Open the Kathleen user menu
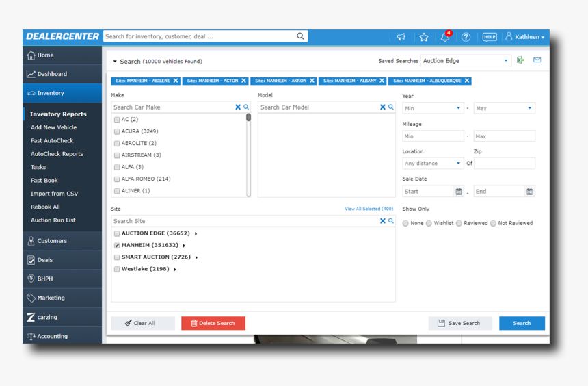Image resolution: width=588 pixels, height=386 pixels. click(x=525, y=37)
